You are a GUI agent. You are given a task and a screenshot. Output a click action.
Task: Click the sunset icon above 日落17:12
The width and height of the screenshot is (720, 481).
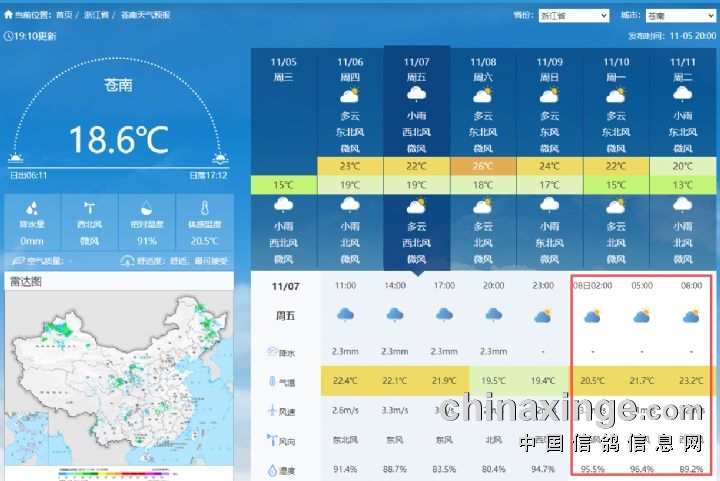pyautogui.click(x=220, y=158)
